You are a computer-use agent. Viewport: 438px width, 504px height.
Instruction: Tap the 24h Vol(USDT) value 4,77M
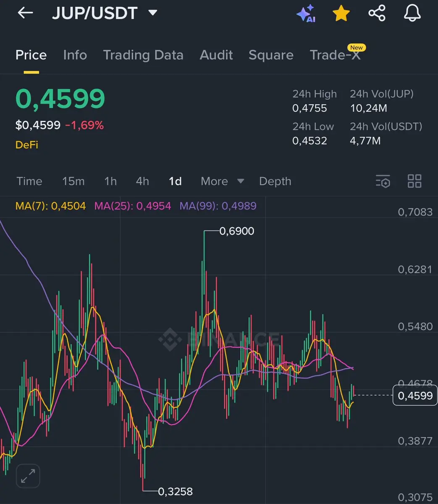tap(365, 141)
